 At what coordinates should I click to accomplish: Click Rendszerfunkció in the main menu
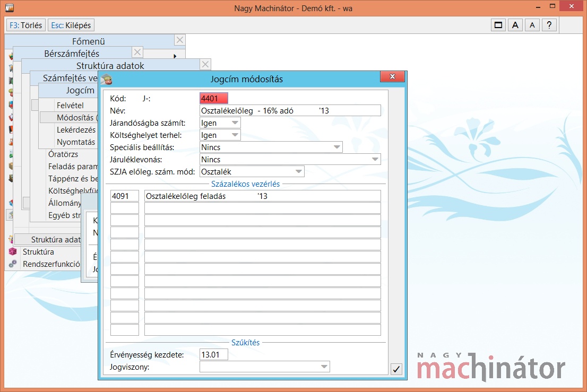[51, 264]
